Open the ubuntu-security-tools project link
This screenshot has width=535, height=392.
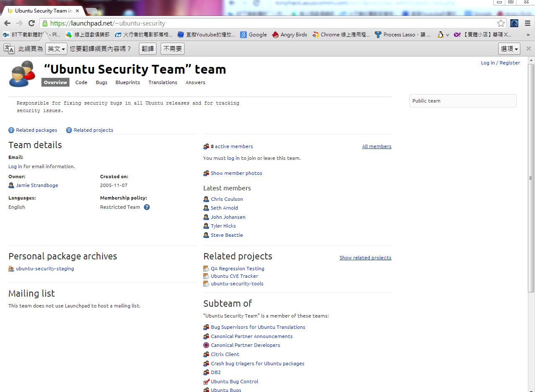coord(237,284)
